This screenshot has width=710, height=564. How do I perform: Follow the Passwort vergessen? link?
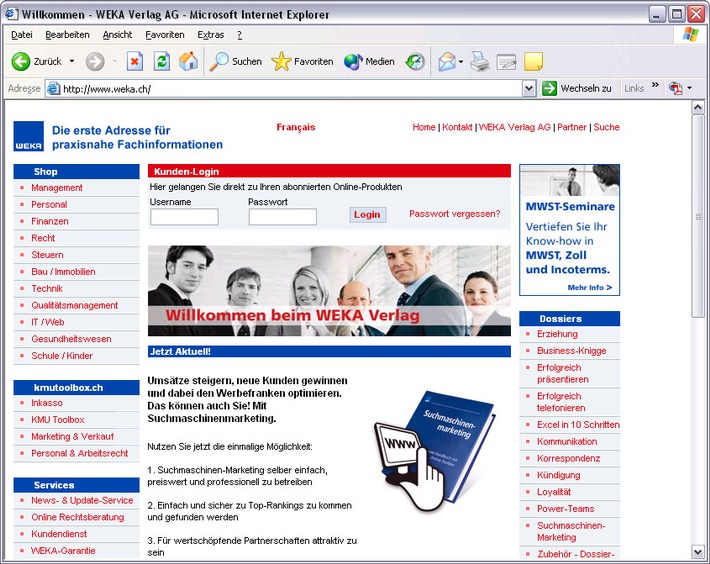tap(454, 214)
